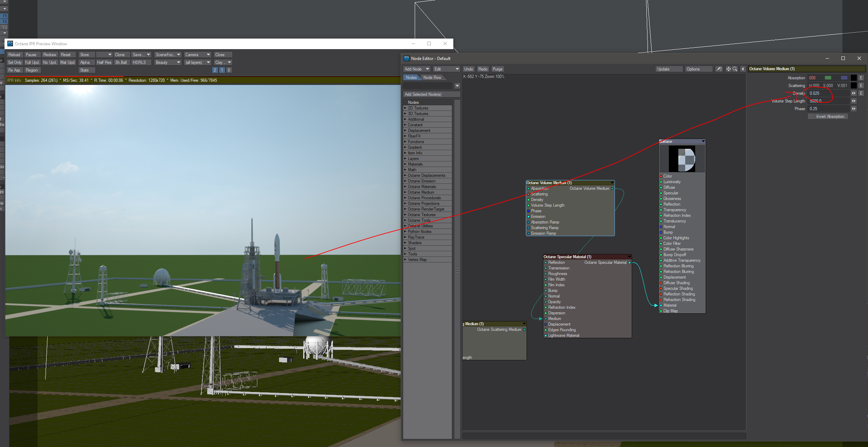Expand the Octane Medium node category
This screenshot has width=868, height=447.
tap(421, 192)
